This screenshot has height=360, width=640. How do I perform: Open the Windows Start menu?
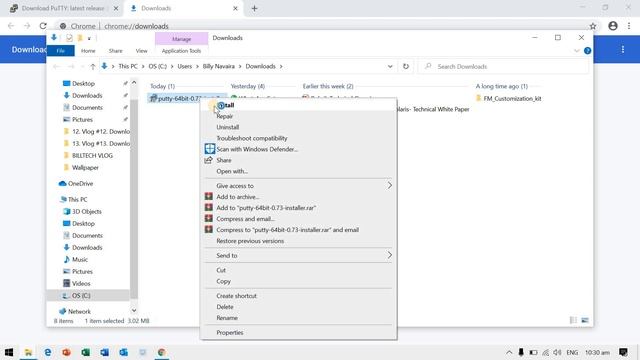tap(9, 352)
